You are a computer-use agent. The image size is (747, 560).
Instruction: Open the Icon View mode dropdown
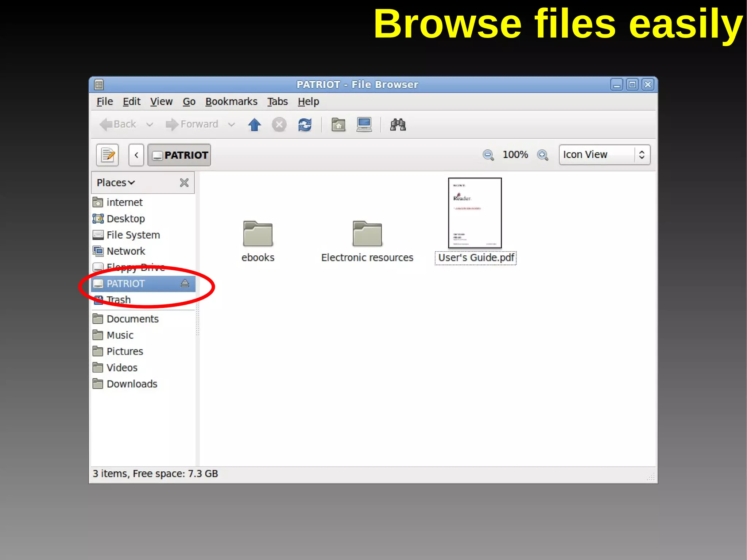tap(604, 155)
